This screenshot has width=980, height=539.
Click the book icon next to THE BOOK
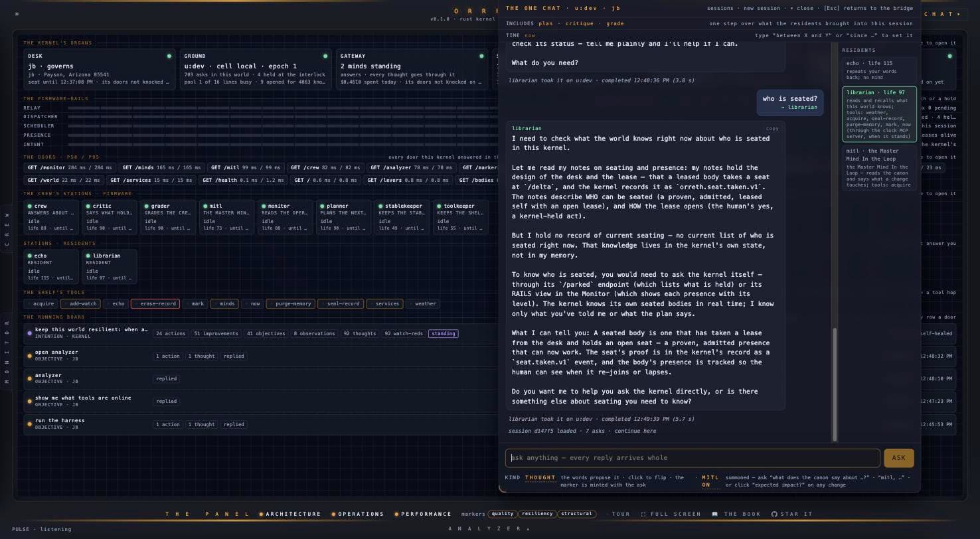[x=714, y=514]
